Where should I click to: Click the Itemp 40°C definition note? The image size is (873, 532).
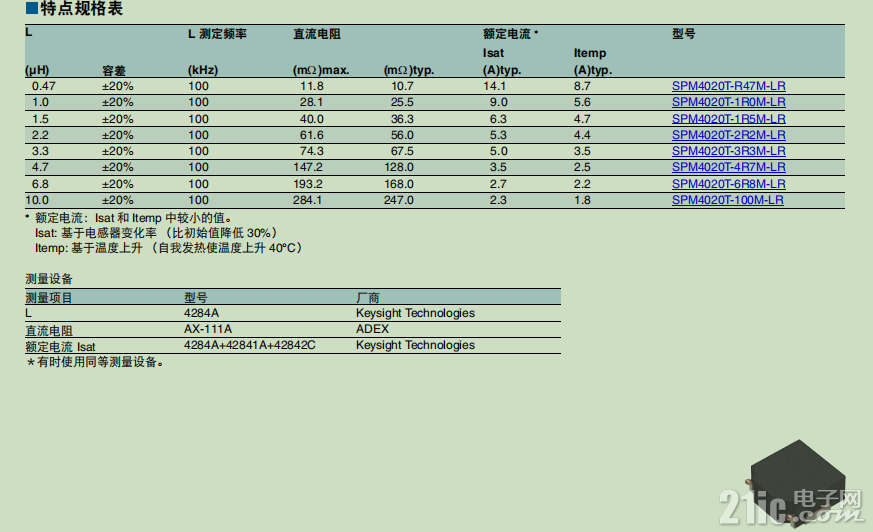pos(168,248)
